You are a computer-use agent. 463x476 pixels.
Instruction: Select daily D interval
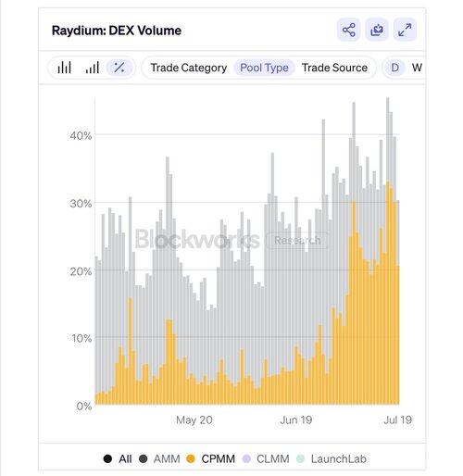pos(394,68)
